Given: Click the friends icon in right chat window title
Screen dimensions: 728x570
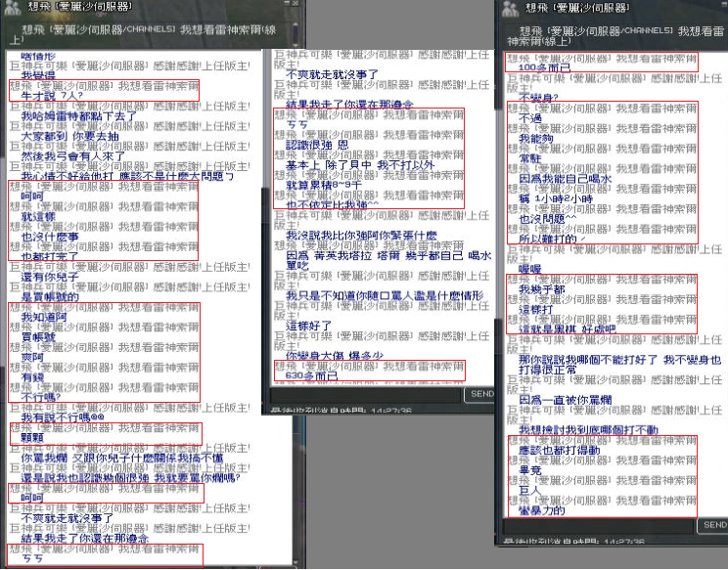Looking at the screenshot, I should [510, 8].
